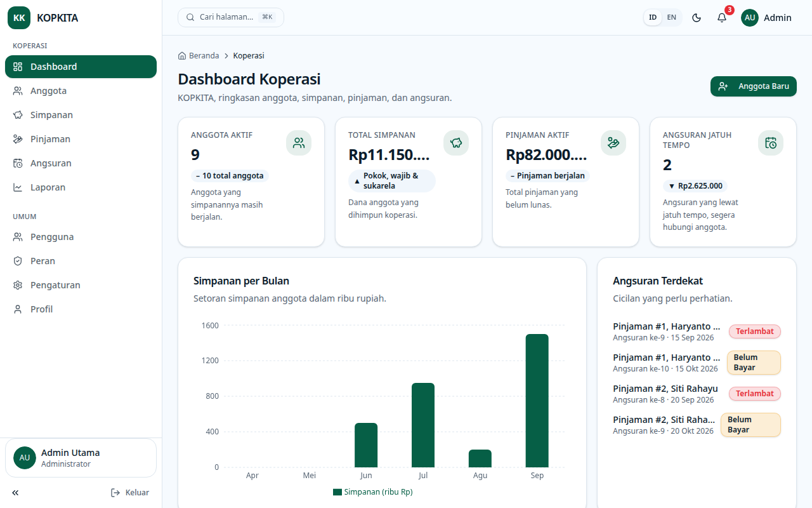Click the Pengguna users icon in the sidebar
The image size is (812, 508).
[18, 237]
